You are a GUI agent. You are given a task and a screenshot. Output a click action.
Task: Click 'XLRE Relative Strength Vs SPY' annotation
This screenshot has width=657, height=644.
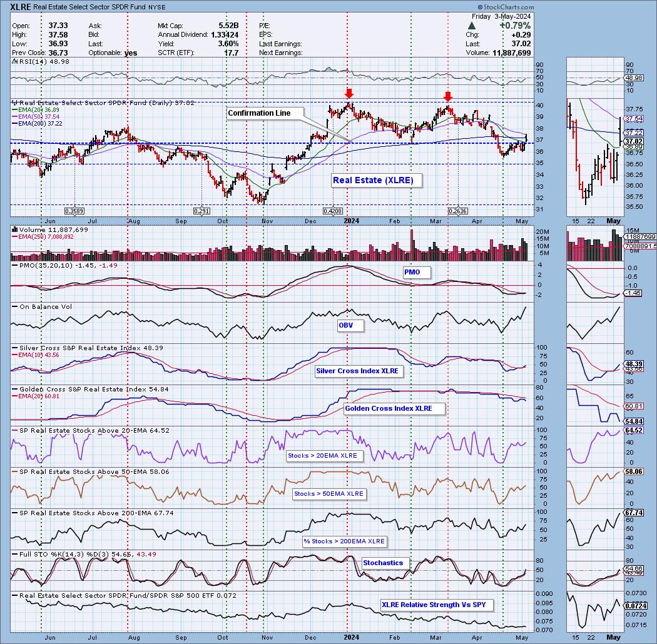(x=437, y=605)
